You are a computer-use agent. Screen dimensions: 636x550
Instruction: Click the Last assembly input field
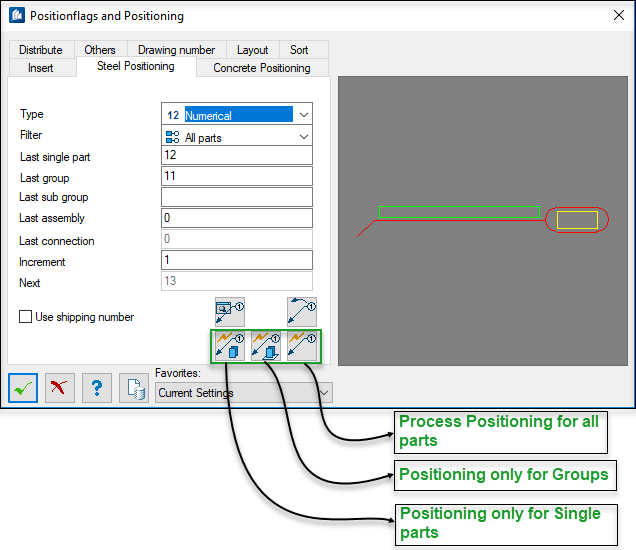(x=237, y=218)
